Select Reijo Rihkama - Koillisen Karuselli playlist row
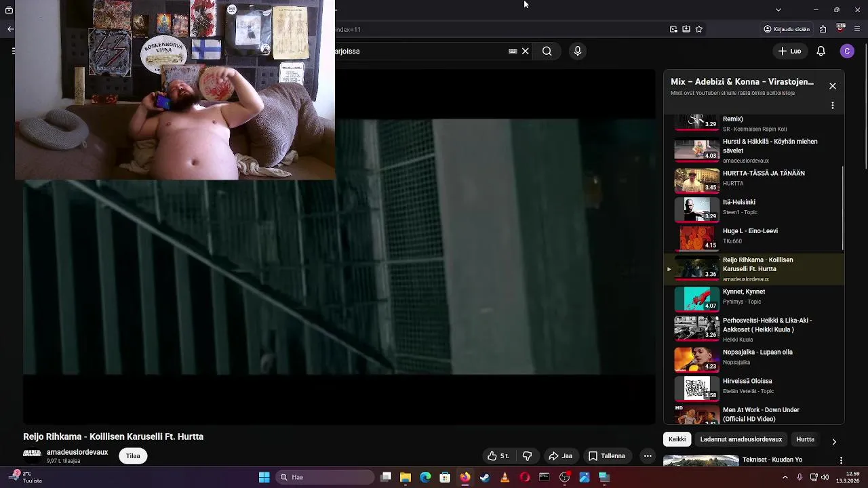 click(754, 269)
